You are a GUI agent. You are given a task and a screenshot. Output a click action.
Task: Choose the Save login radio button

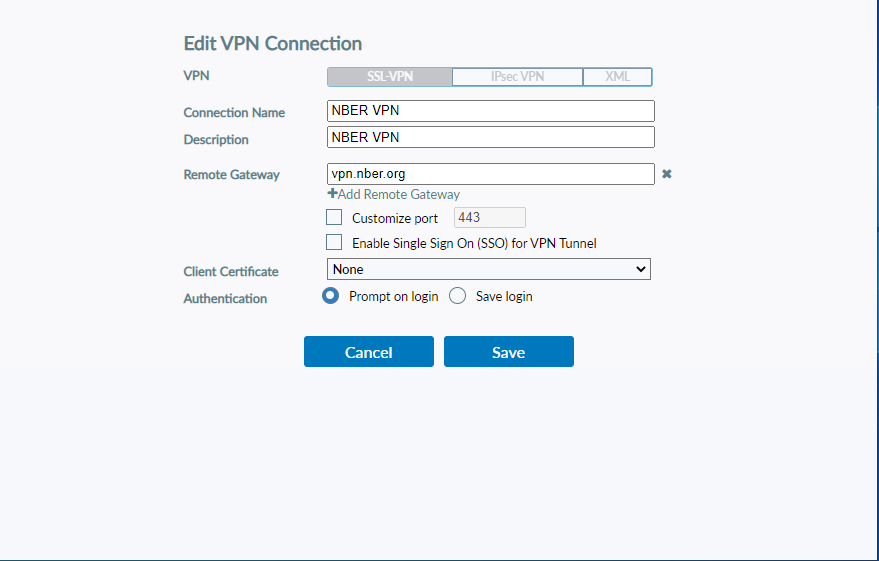click(x=458, y=296)
